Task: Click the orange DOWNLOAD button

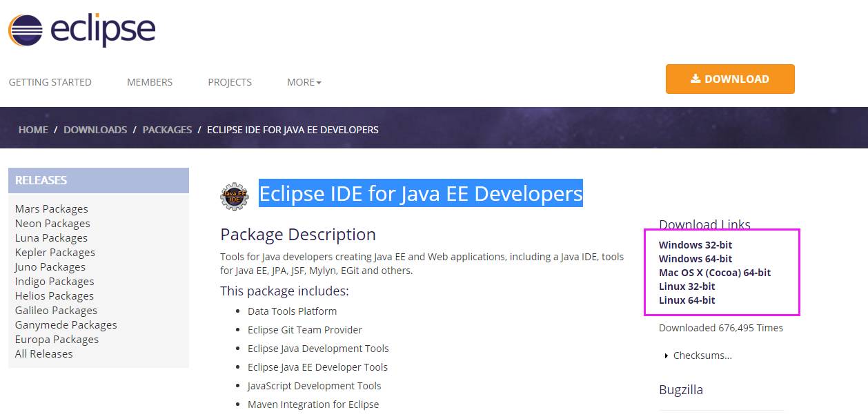Action: 730,79
